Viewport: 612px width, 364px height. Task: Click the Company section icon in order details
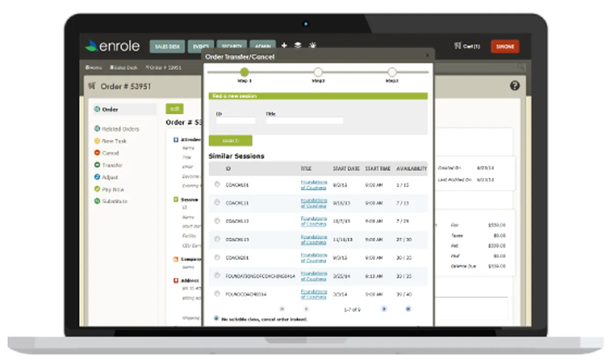point(176,259)
